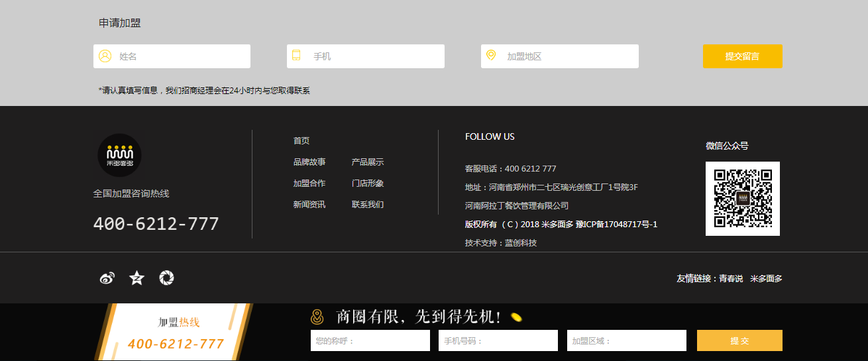Image resolution: width=868 pixels, height=361 pixels.
Task: Click the 米多面多 round logo
Action: click(119, 155)
